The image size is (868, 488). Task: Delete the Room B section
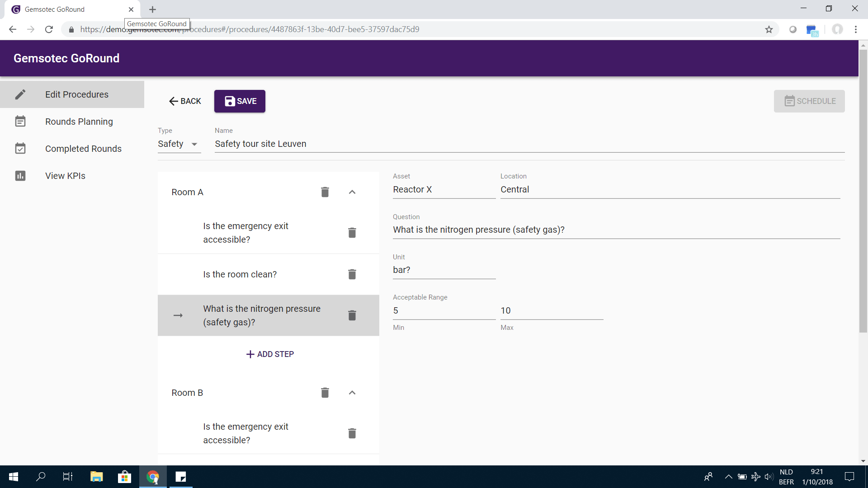[x=325, y=393]
